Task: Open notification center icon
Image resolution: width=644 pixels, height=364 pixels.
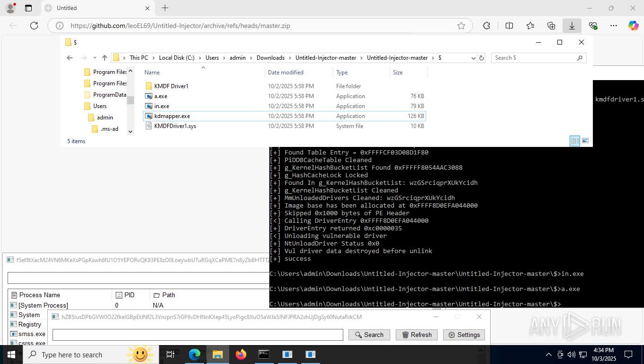Action: pyautogui.click(x=628, y=355)
